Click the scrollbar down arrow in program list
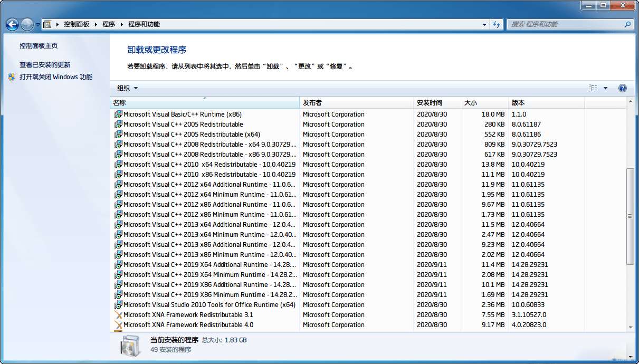639x364 pixels. [x=630, y=327]
